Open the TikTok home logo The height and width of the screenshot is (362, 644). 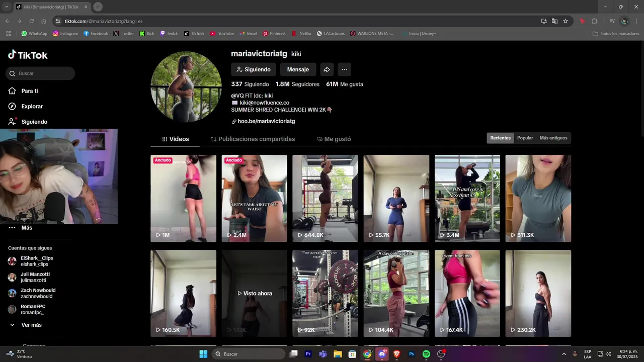(x=28, y=55)
